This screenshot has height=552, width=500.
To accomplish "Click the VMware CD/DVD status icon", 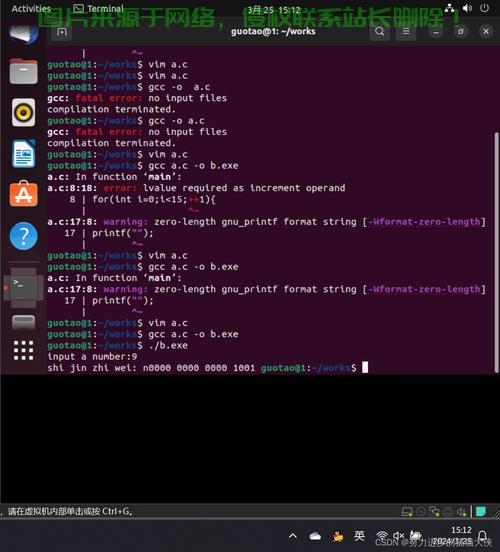I will coord(421,512).
